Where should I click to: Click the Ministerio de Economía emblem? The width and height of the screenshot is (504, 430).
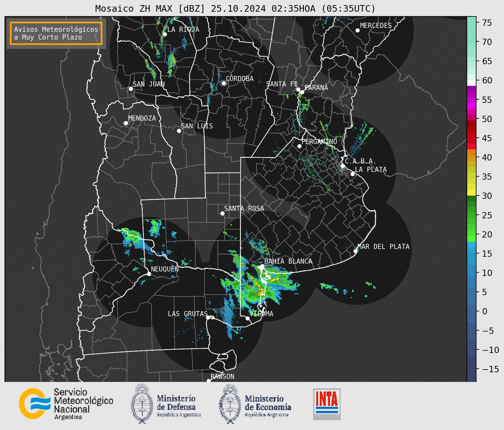[230, 404]
